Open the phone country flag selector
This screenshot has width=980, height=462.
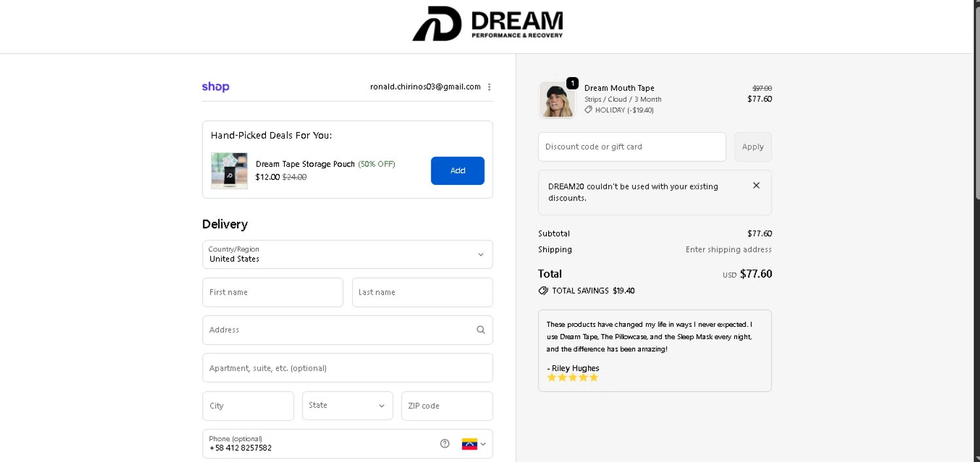(x=474, y=444)
